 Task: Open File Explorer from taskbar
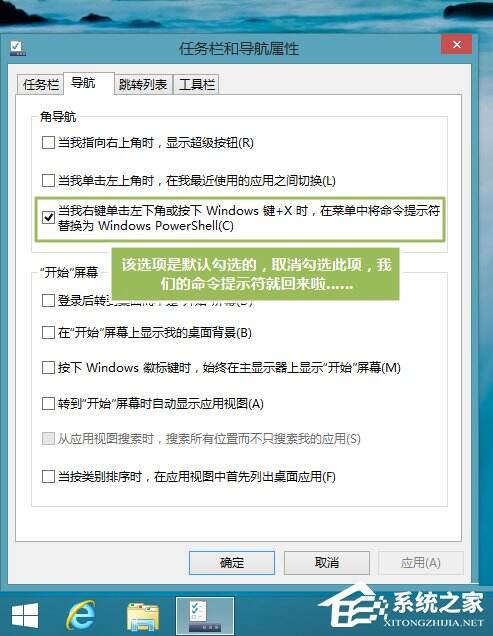click(143, 616)
